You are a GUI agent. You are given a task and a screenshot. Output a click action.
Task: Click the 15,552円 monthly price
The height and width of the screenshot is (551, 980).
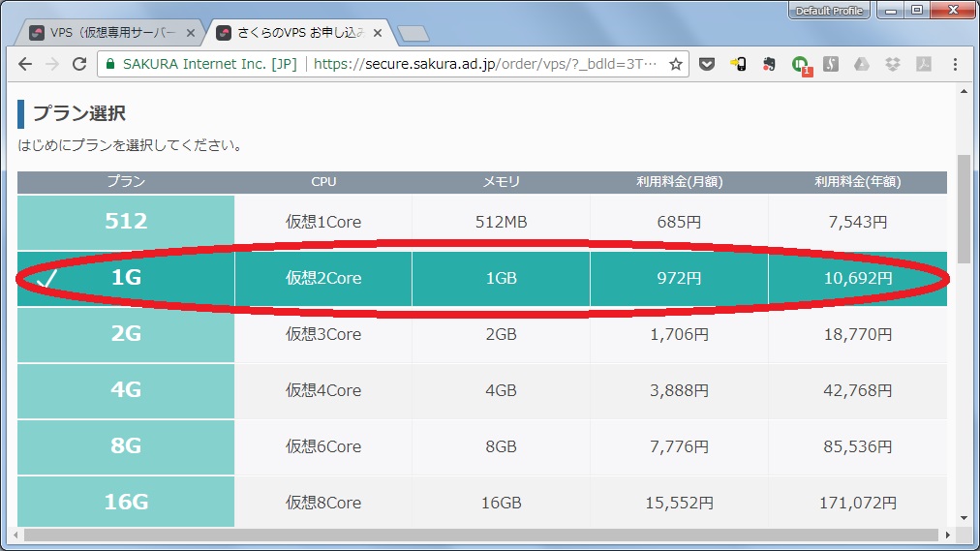pos(679,502)
